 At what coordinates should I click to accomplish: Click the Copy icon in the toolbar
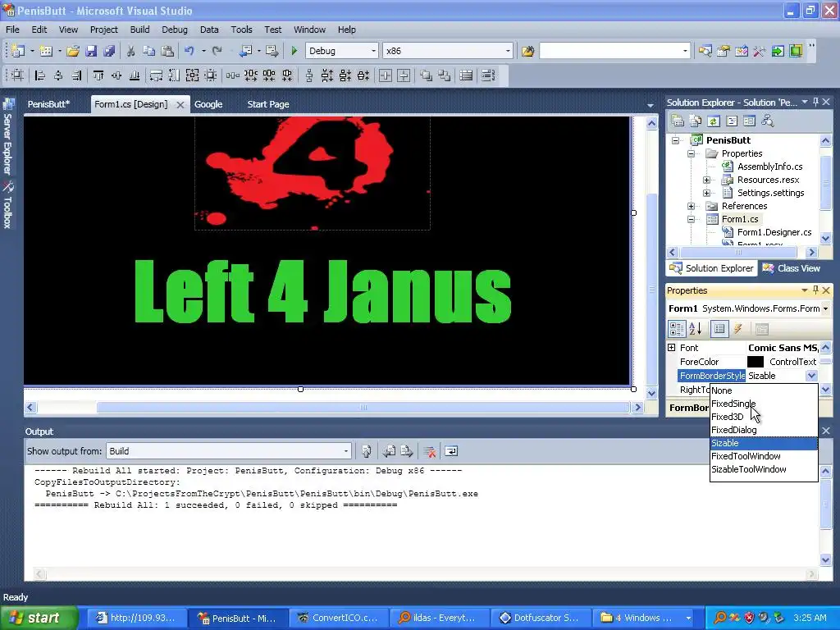point(149,51)
